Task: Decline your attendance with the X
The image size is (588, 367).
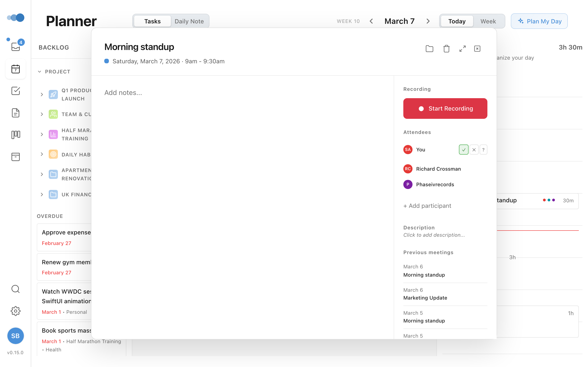Action: click(474, 150)
